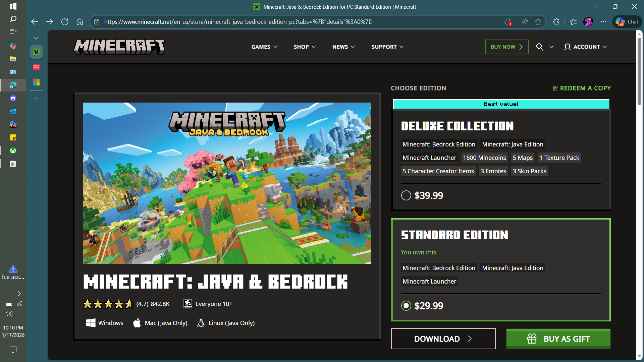Click the Minecraft Java & Bedrock artwork
Screen dimensions: 644x362
(x=227, y=183)
